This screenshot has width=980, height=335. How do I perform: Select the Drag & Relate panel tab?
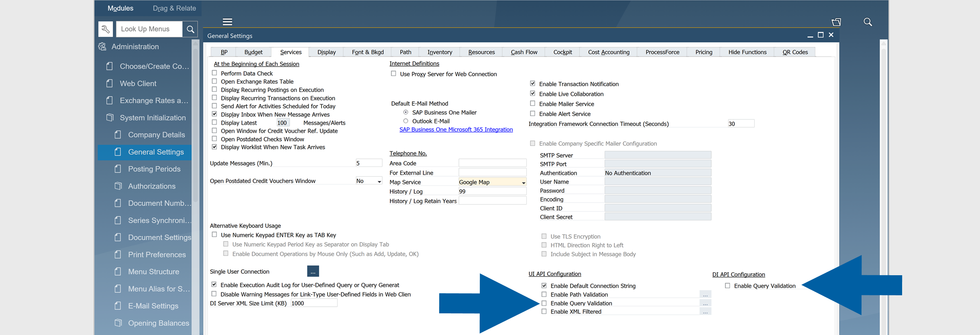[x=174, y=8]
